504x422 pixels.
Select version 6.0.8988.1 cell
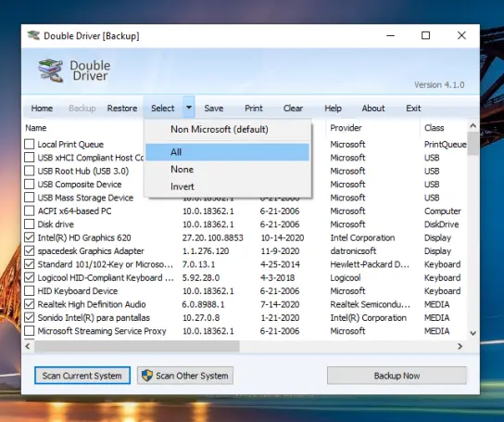[203, 304]
